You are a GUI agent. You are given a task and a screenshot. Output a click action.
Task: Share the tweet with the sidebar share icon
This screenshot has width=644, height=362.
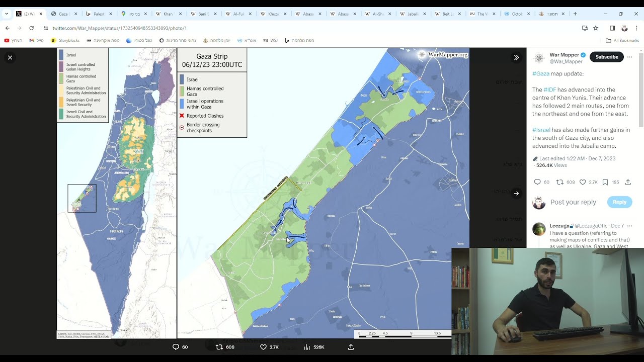tap(628, 182)
